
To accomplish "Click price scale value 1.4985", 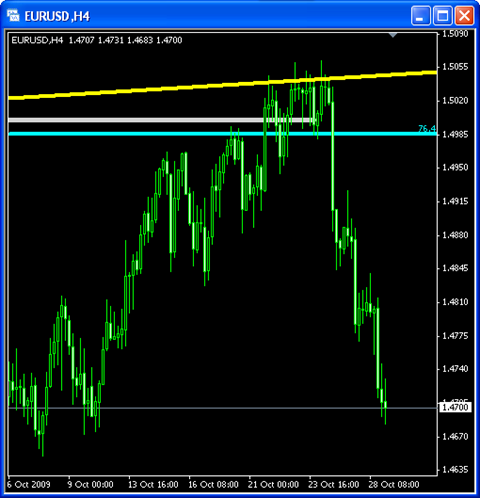I will [455, 134].
